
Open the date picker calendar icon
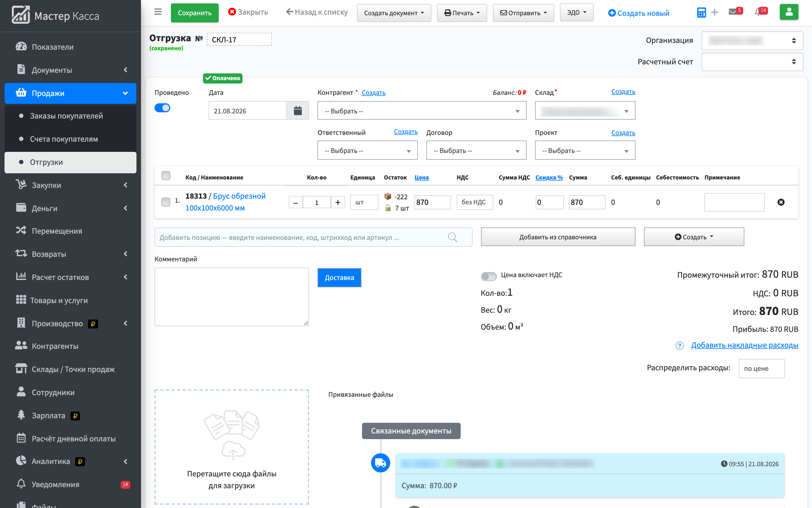coord(298,111)
